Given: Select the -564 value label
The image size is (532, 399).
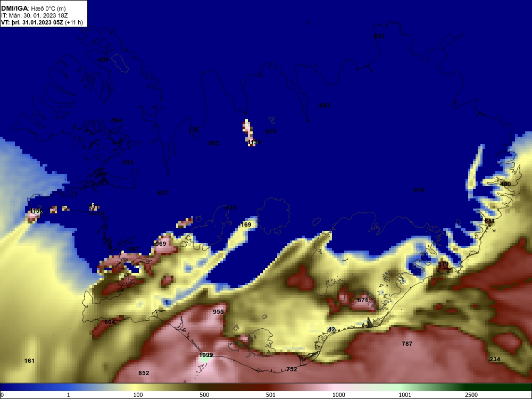Looking at the screenshot, I should click(x=117, y=120).
